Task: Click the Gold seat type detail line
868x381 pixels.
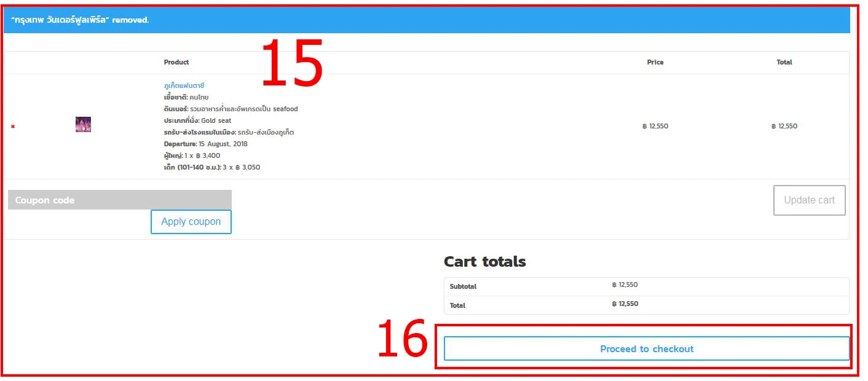Action: [197, 121]
